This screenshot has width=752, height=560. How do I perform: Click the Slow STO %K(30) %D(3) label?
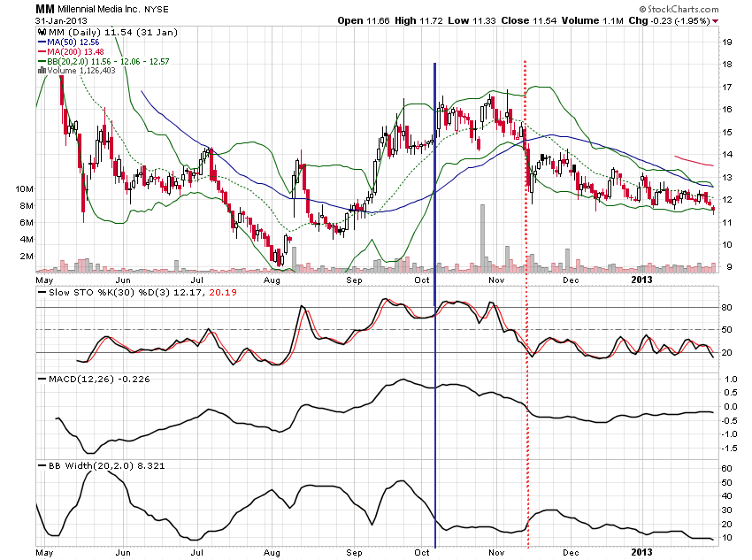(x=110, y=292)
